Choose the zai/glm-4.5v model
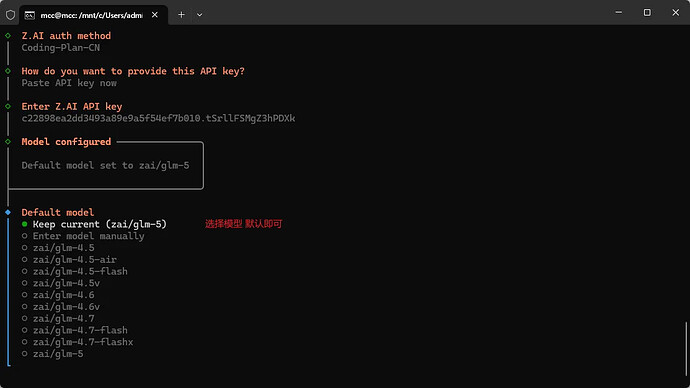The image size is (690, 388). point(61,283)
